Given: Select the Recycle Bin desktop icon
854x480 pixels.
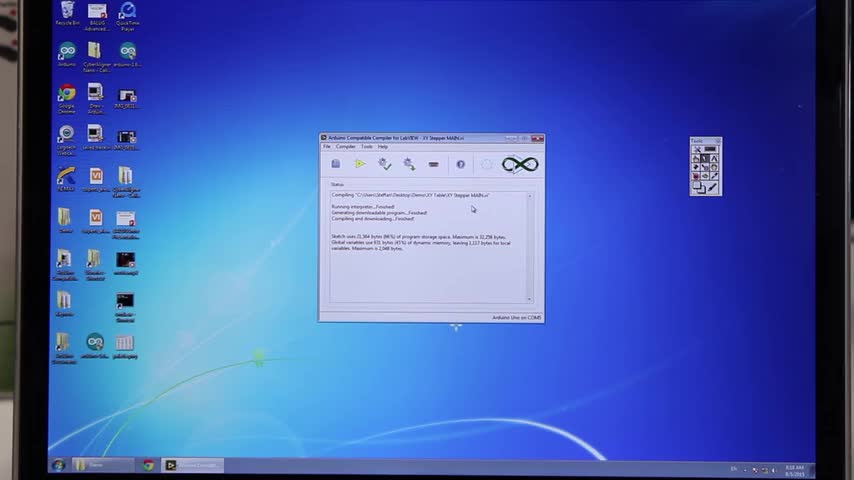Looking at the screenshot, I should [x=68, y=14].
